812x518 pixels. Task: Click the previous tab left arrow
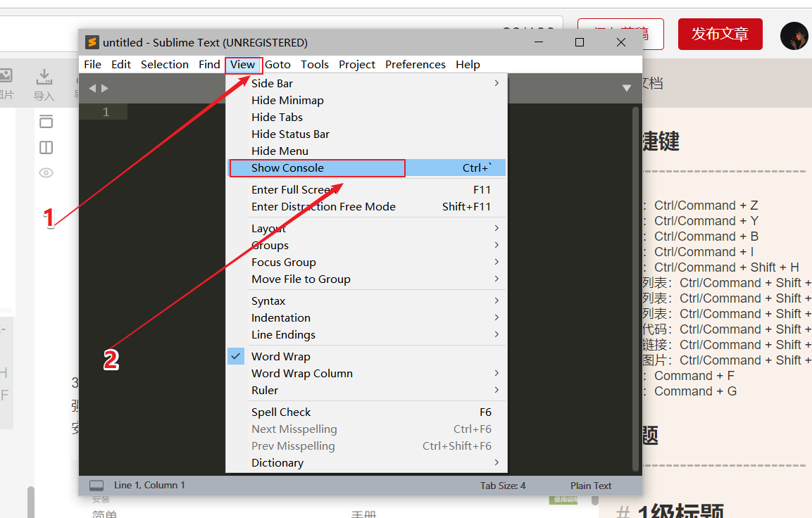point(92,89)
